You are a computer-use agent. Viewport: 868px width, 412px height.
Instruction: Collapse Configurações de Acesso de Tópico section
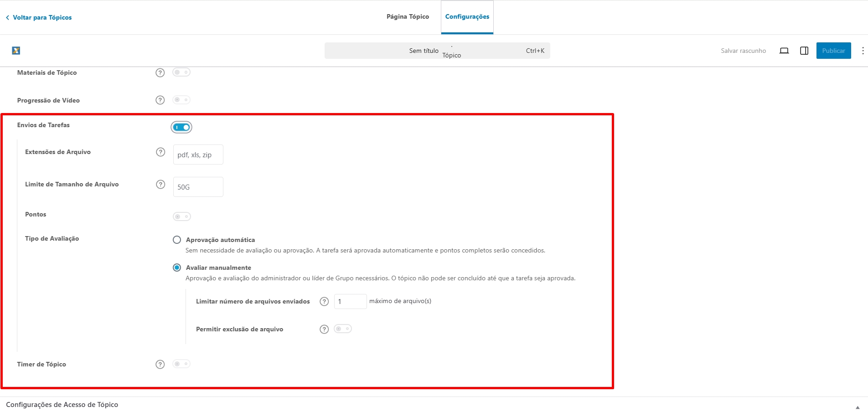coord(858,407)
